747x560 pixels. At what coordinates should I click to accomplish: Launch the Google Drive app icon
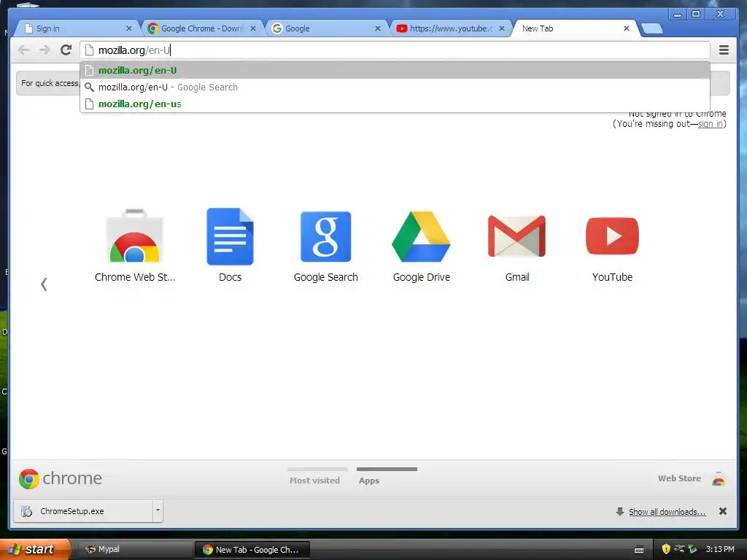tap(421, 237)
